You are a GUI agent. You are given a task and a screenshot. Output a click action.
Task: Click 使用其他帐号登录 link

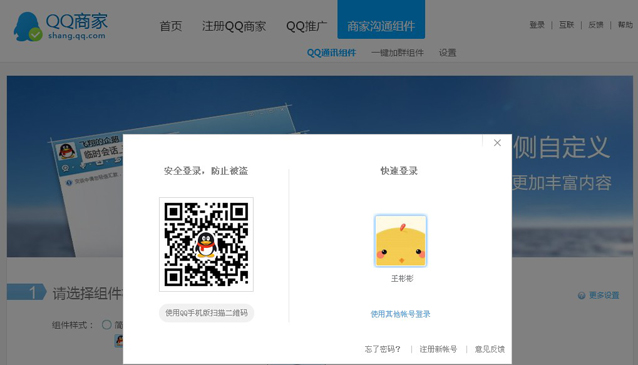coord(400,314)
